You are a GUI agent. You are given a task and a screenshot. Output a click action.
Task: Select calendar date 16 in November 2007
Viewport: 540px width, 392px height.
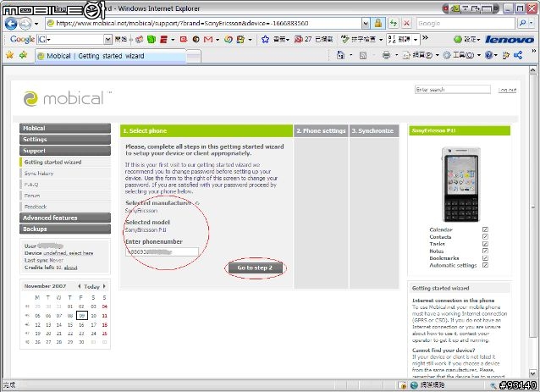pyautogui.click(x=81, y=325)
